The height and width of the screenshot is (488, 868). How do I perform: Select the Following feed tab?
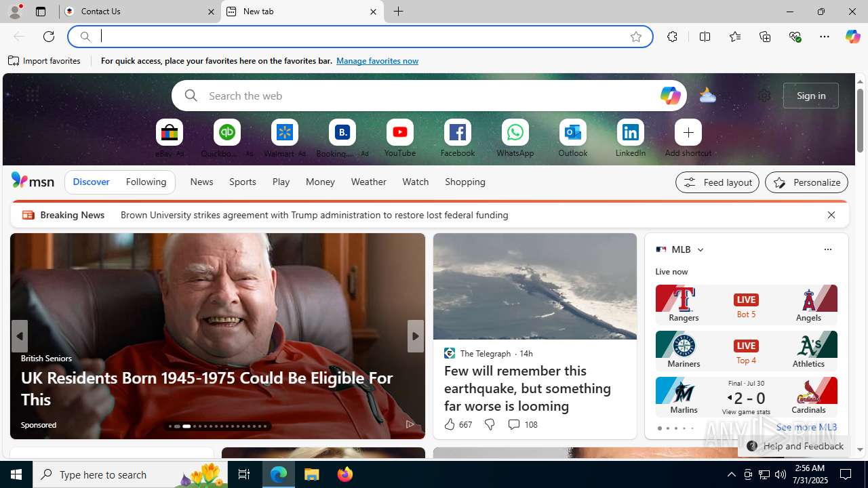[x=146, y=182]
